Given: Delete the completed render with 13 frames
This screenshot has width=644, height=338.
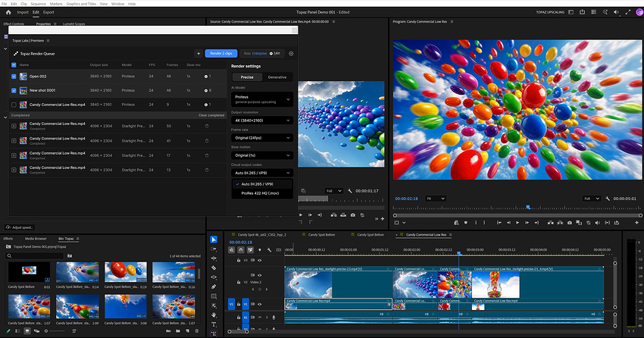Looking at the screenshot, I should click(x=207, y=170).
